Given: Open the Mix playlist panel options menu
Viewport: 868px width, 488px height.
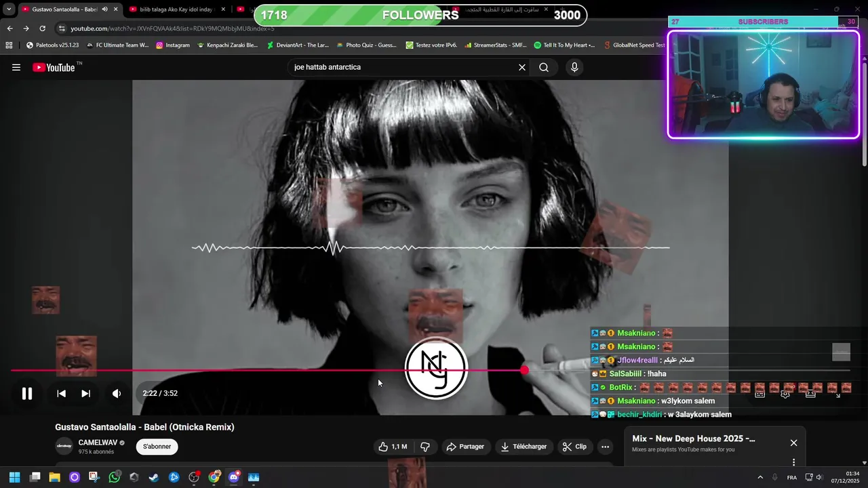Looking at the screenshot, I should point(793,462).
